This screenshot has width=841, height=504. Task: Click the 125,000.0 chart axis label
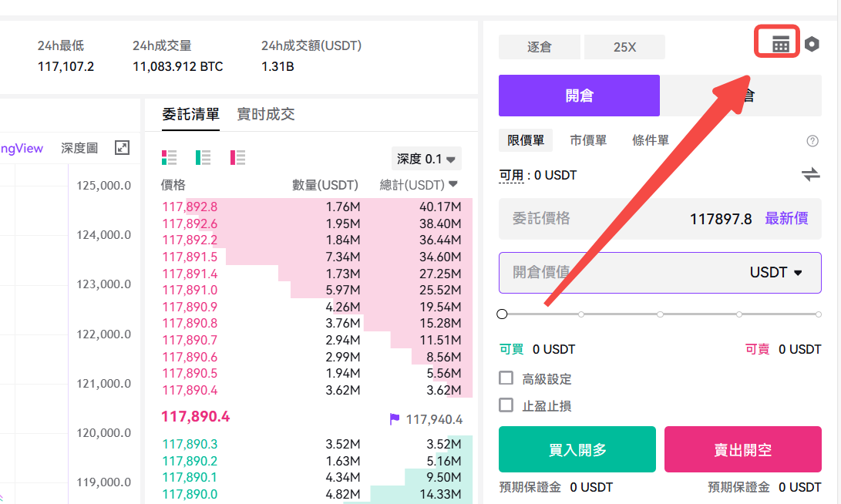(x=103, y=186)
